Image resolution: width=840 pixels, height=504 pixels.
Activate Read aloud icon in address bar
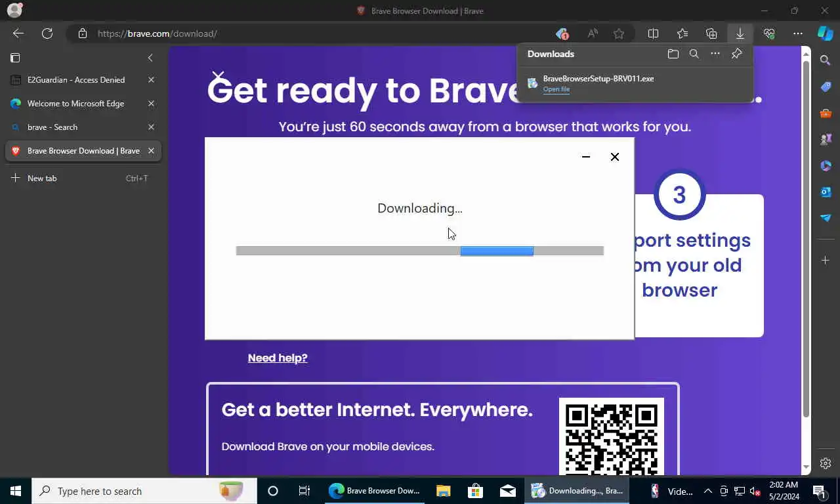593,33
